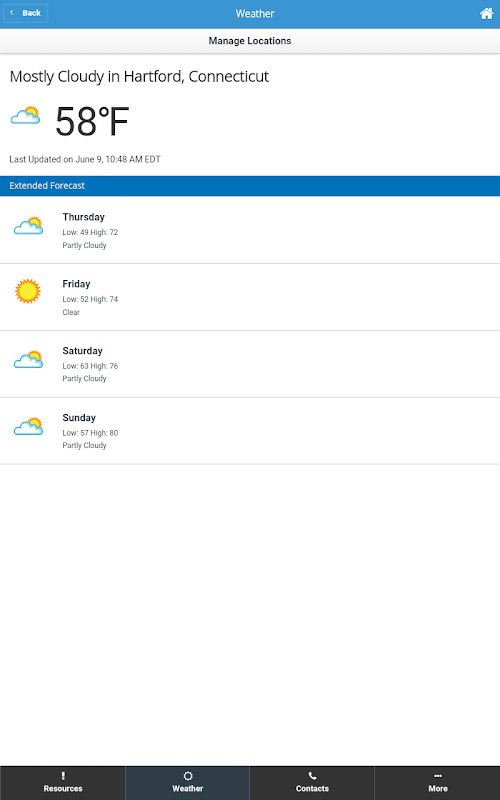500x800 pixels.
Task: Tap the home icon in header
Action: click(x=487, y=14)
